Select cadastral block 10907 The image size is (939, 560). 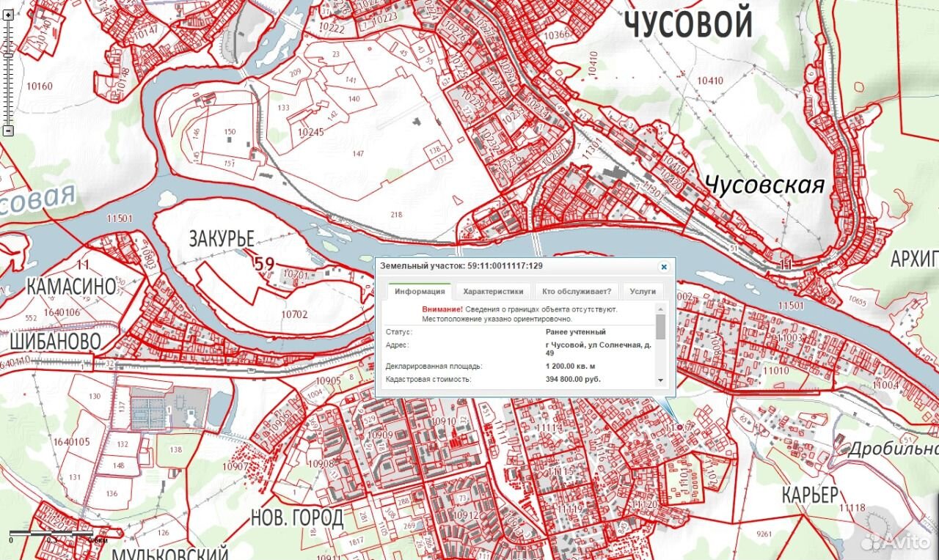point(236,466)
